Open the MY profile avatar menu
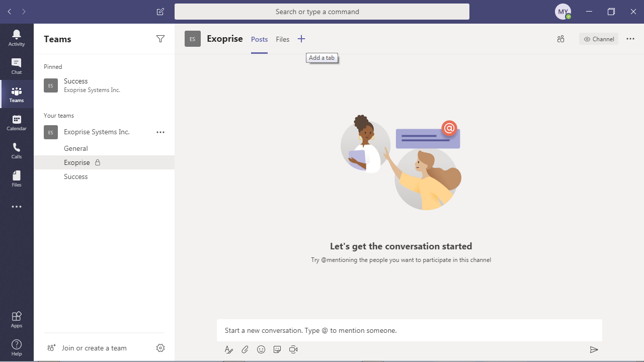This screenshot has width=644, height=362. (x=563, y=12)
